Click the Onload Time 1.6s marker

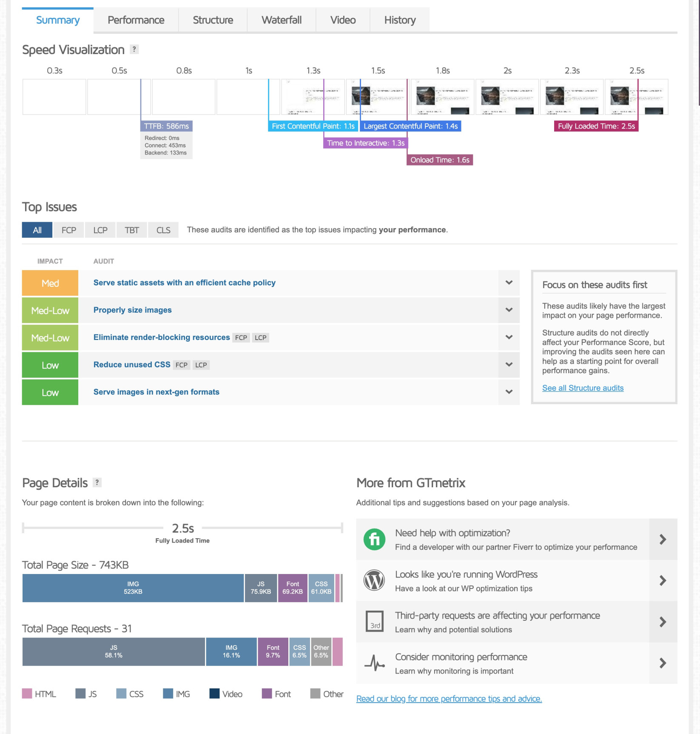click(440, 160)
